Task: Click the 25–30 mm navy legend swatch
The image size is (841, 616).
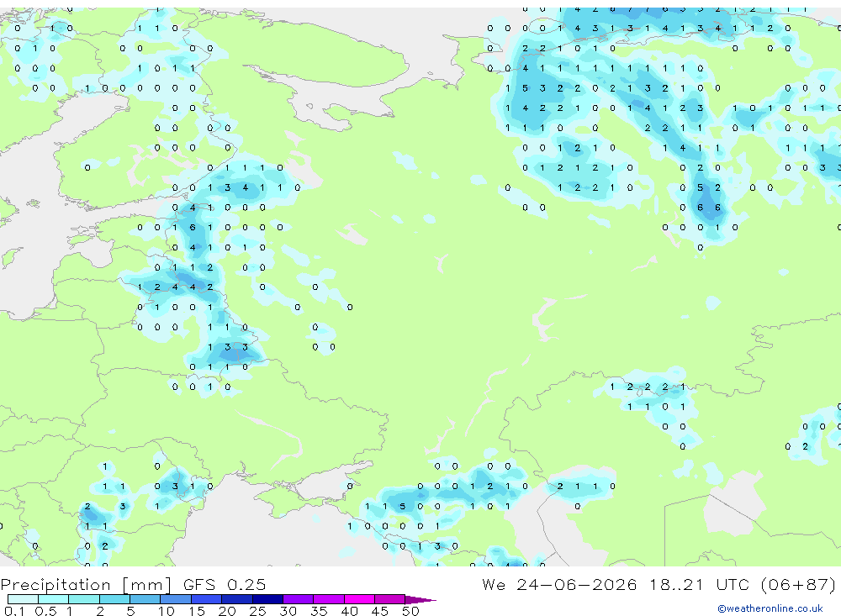Action: point(267,599)
